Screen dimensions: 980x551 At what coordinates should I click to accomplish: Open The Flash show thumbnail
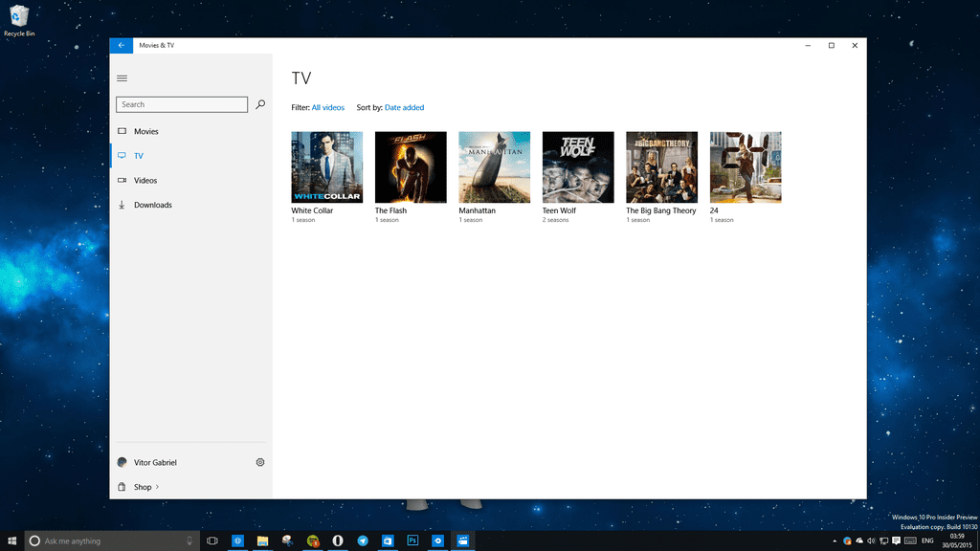tap(411, 166)
